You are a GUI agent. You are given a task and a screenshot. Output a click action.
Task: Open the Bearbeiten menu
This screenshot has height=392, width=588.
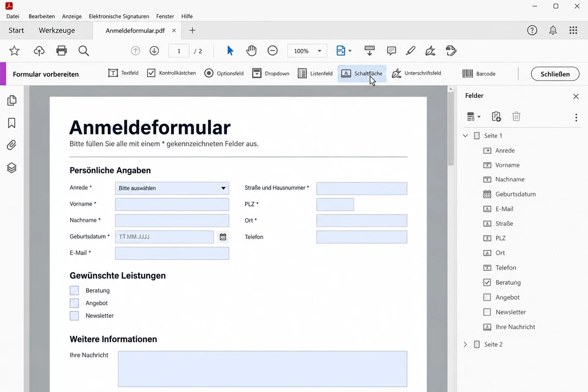[42, 16]
